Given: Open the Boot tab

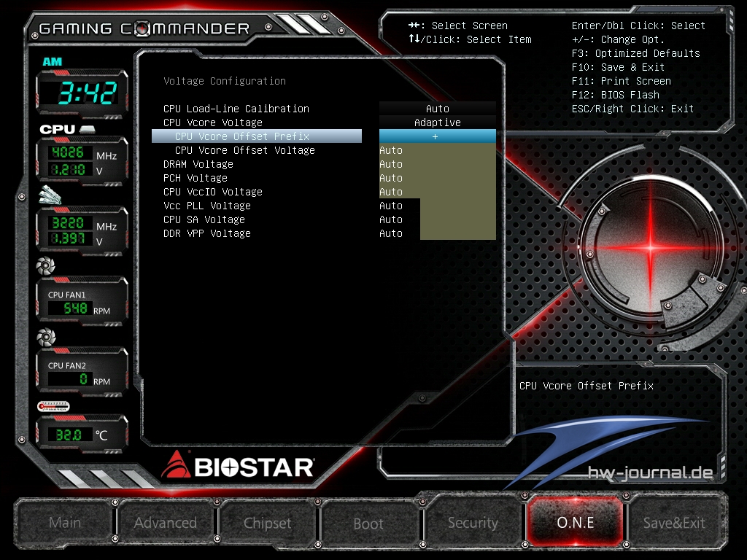Looking at the screenshot, I should (x=368, y=524).
